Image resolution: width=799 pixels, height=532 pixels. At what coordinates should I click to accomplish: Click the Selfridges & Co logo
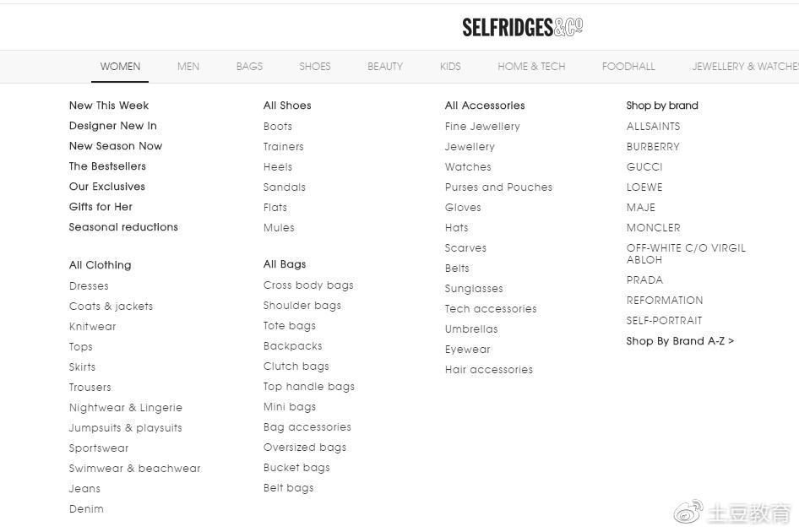522,28
